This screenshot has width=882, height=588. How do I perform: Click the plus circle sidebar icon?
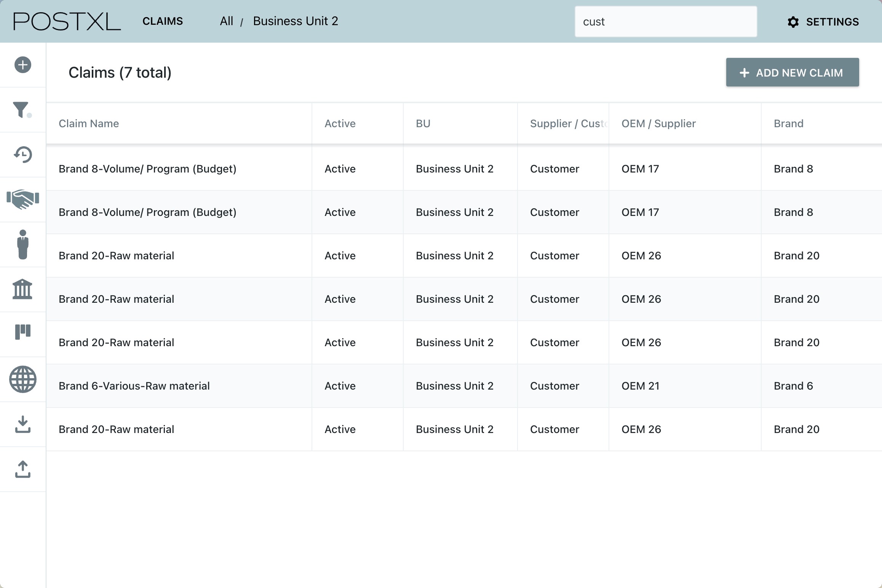[23, 65]
